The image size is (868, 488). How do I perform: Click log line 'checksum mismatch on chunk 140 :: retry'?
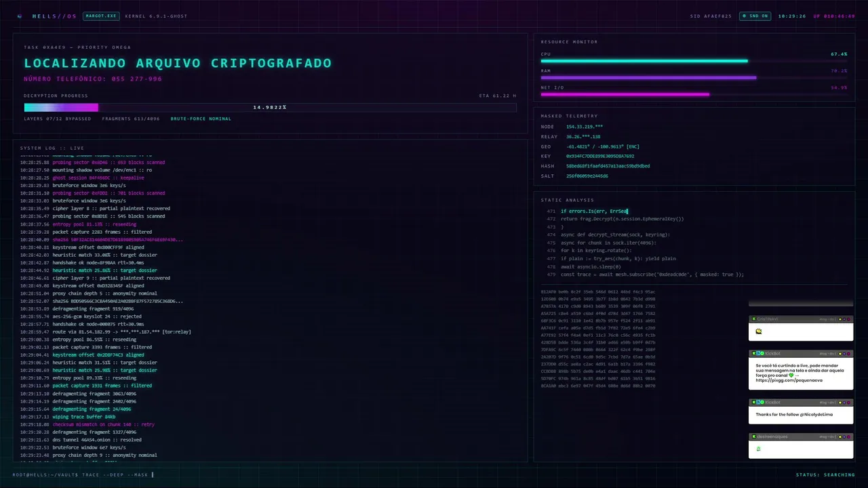pyautogui.click(x=103, y=424)
